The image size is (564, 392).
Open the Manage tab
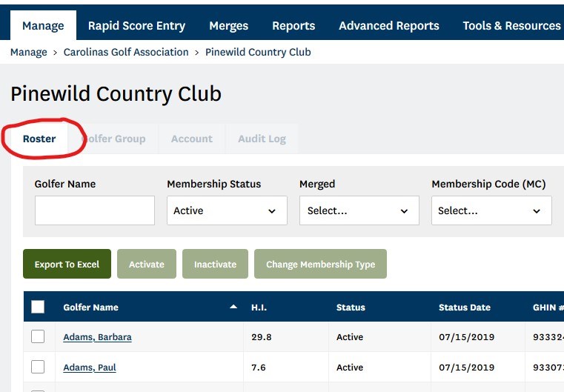click(43, 25)
